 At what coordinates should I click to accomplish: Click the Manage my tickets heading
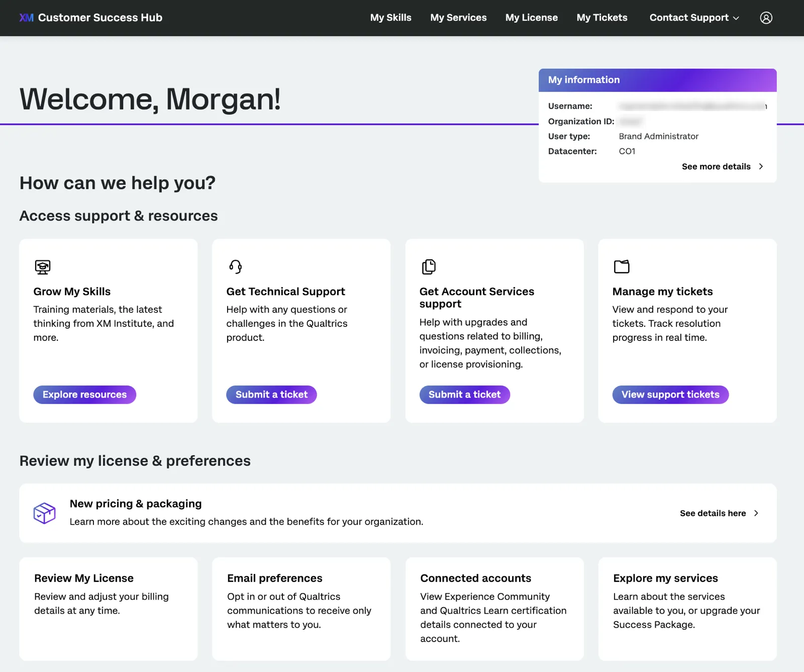662,292
